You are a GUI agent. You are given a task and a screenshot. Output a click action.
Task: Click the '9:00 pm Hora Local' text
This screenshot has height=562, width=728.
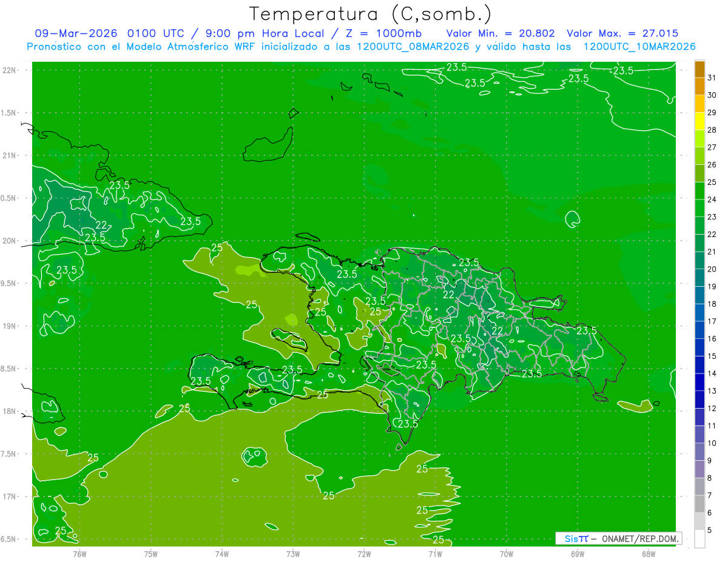point(263,33)
